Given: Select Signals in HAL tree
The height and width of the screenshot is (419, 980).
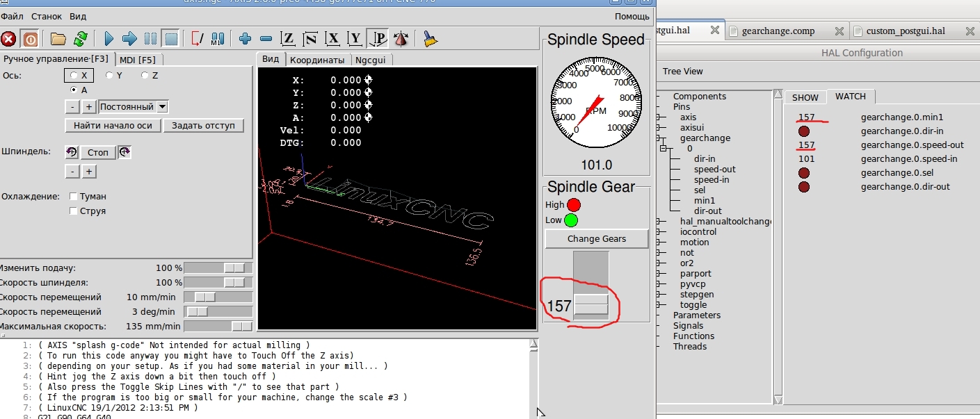Looking at the screenshot, I should [688, 326].
